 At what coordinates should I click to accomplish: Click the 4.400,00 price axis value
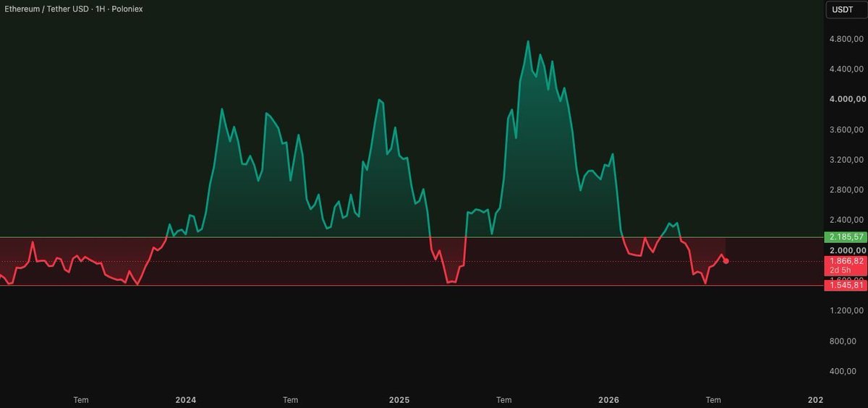846,69
